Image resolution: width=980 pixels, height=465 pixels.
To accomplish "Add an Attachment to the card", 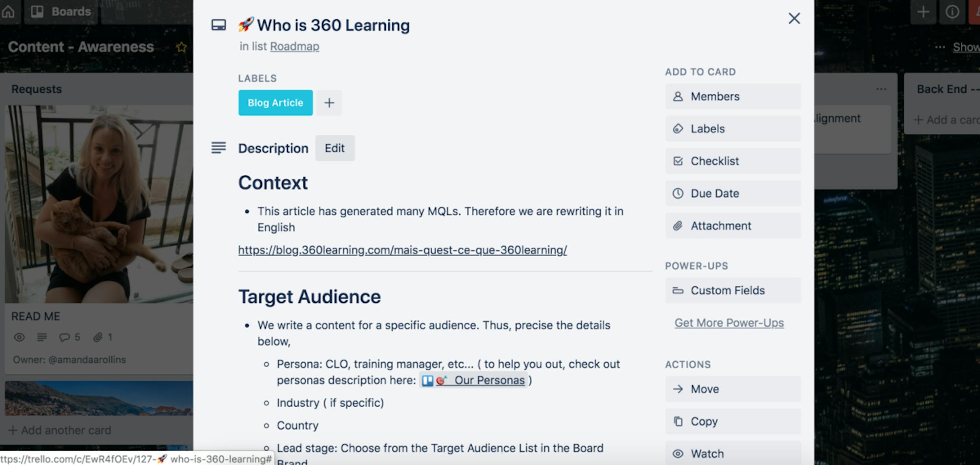I will pyautogui.click(x=733, y=226).
